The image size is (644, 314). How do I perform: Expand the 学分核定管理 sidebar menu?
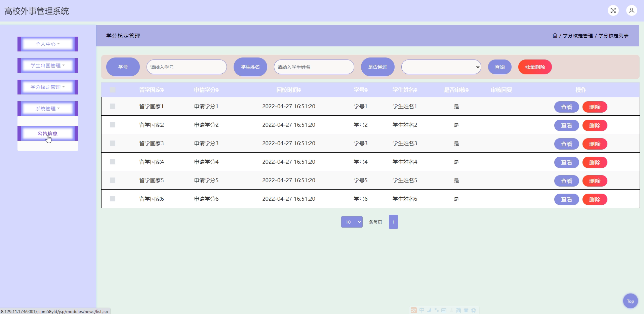(48, 87)
